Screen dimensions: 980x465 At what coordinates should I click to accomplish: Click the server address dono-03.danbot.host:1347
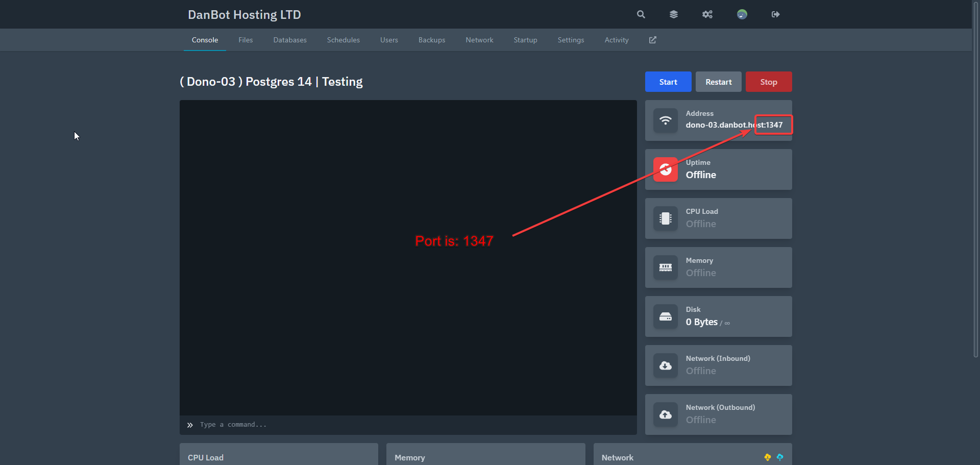click(x=733, y=125)
